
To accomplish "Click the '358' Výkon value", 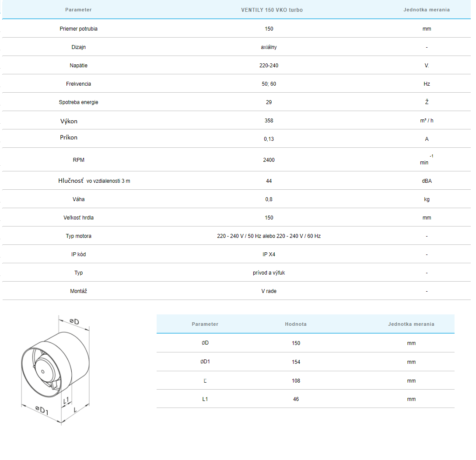I will [269, 121].
